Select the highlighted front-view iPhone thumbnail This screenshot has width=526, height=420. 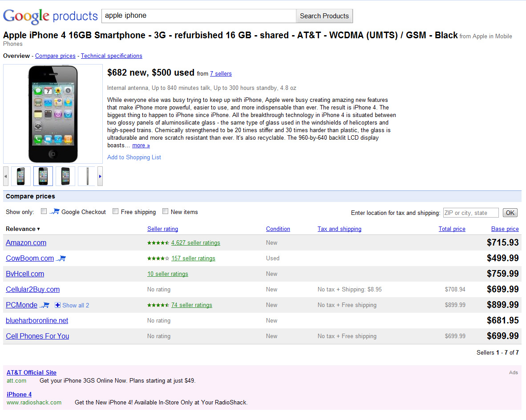[x=43, y=176]
